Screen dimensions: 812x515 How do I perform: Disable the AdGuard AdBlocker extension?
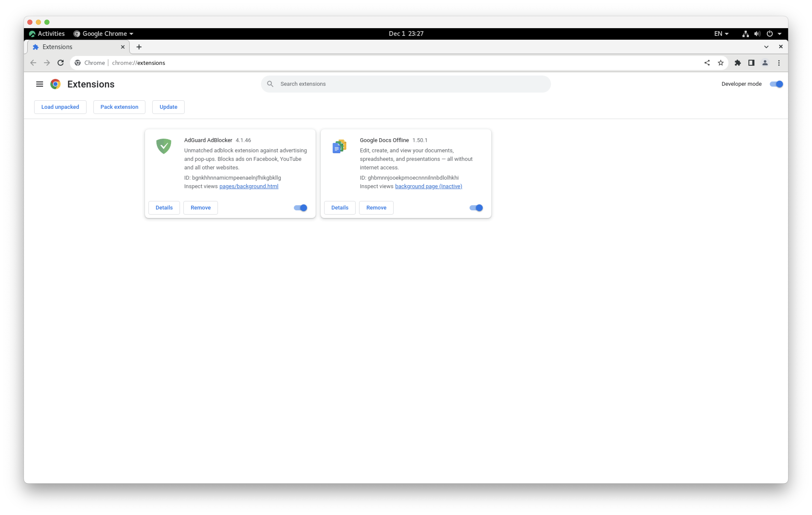coord(300,208)
